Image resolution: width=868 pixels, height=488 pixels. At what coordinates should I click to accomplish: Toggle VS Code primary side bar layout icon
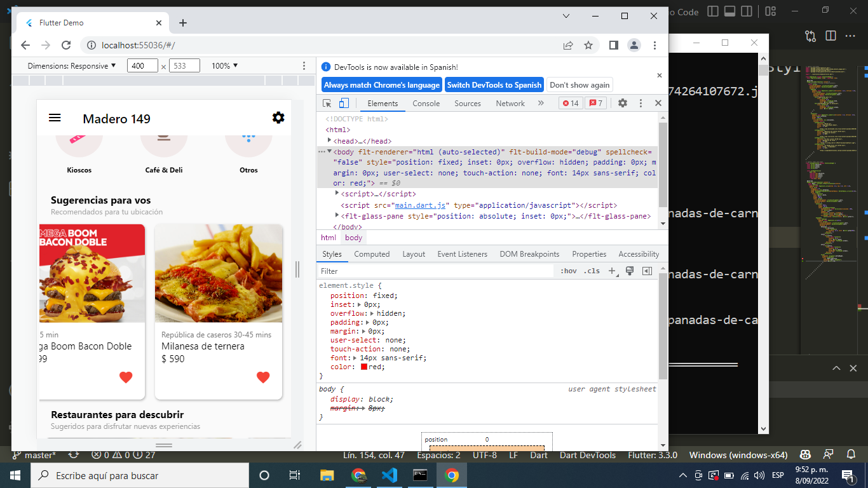(x=713, y=11)
